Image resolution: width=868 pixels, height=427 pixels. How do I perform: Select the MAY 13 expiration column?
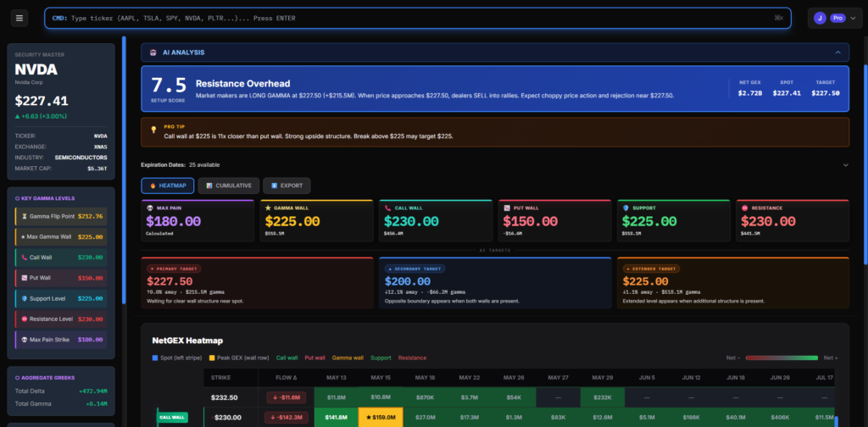[x=336, y=378]
